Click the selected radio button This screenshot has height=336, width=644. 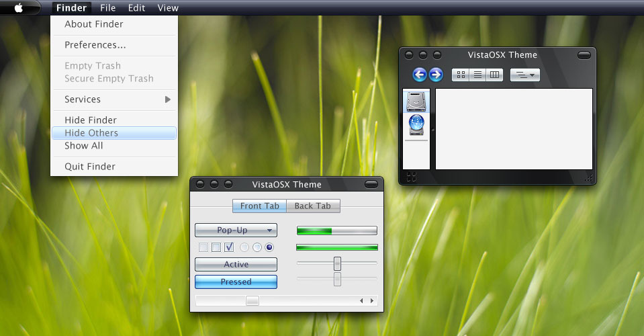click(269, 247)
